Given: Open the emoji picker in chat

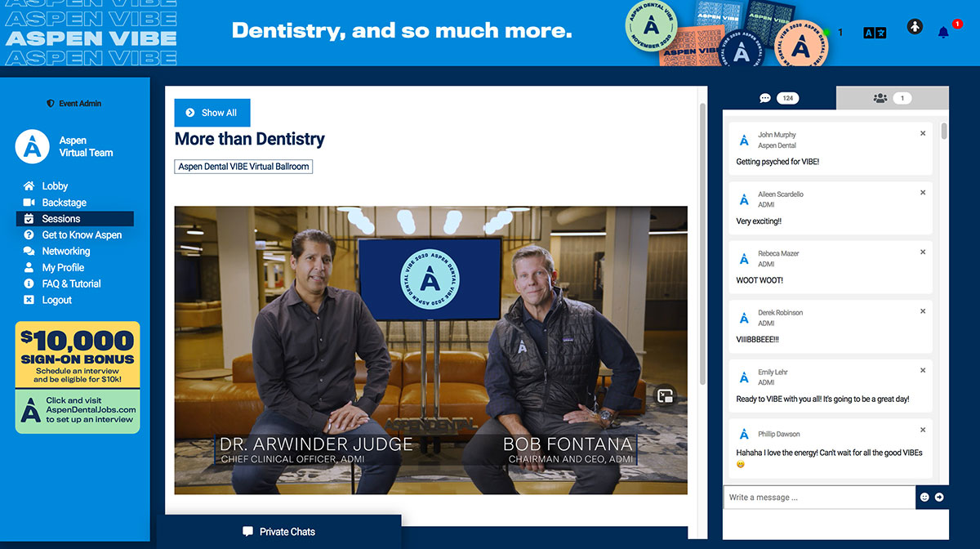Looking at the screenshot, I should coord(924,497).
